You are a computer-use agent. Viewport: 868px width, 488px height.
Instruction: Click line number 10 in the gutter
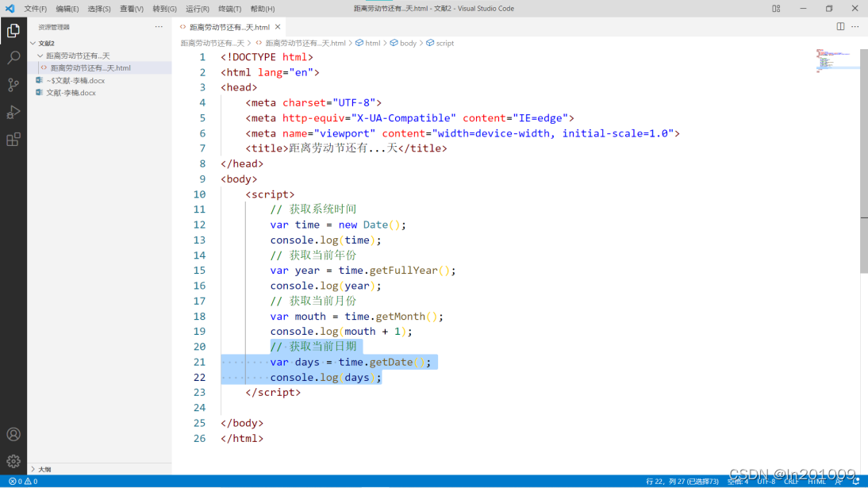(x=199, y=194)
